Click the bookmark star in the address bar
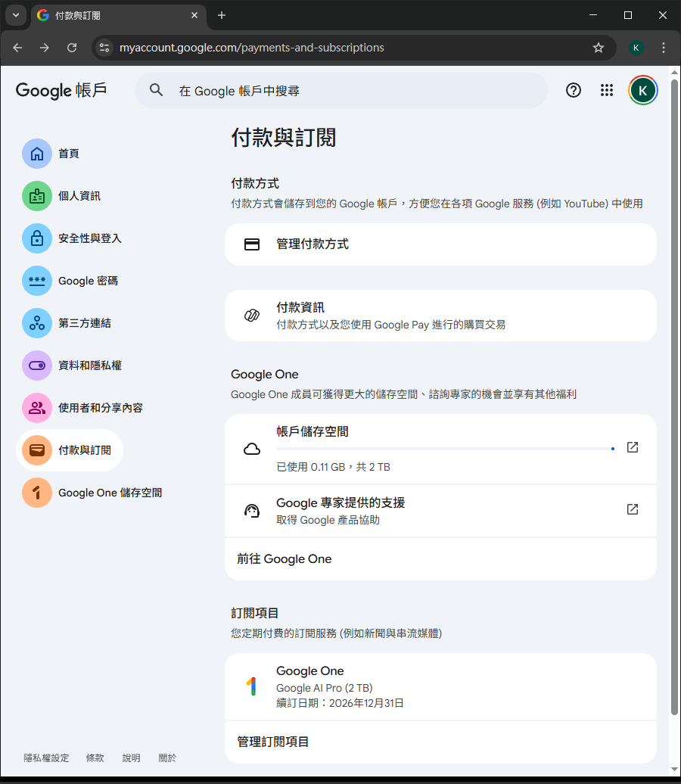The height and width of the screenshot is (784, 681). (599, 47)
